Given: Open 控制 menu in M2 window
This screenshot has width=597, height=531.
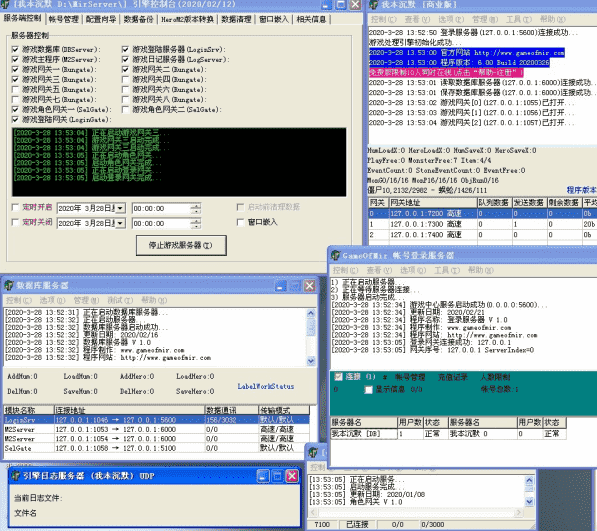Looking at the screenshot, I should pos(383,19).
